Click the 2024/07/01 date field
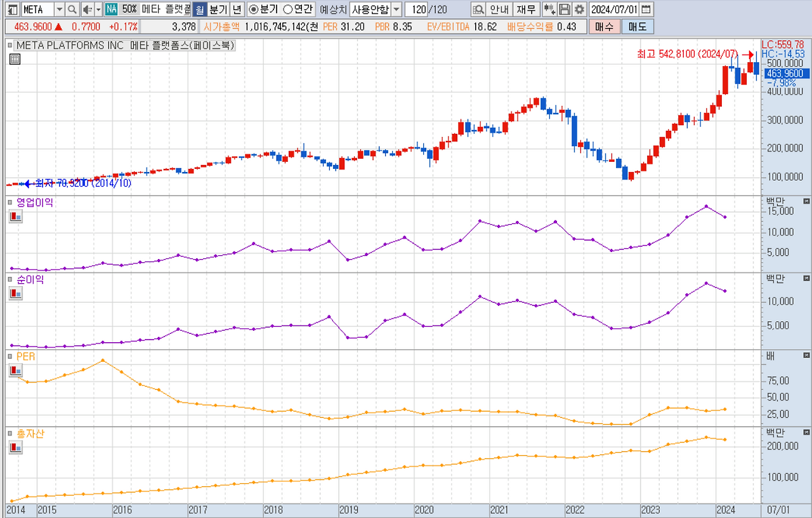812x518 pixels. coord(614,10)
